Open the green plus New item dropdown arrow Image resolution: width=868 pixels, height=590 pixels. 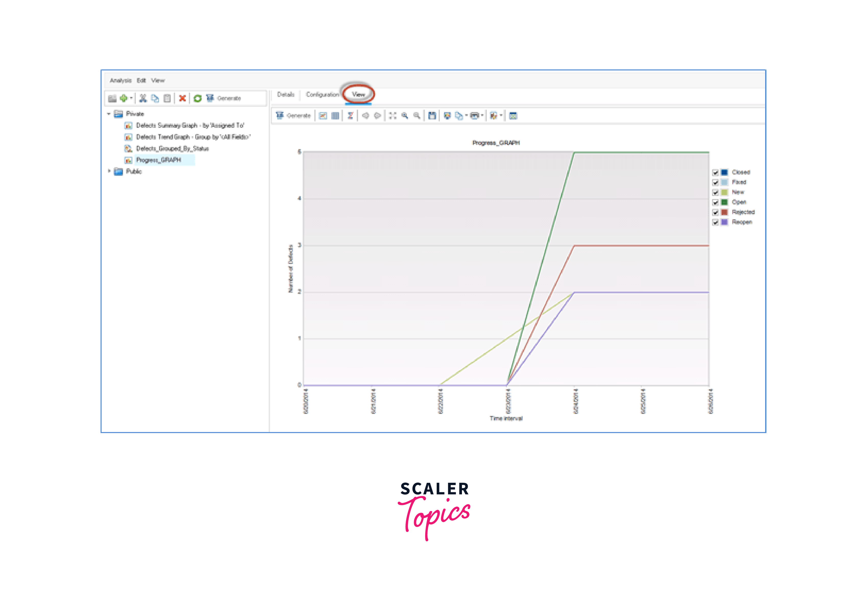[131, 98]
